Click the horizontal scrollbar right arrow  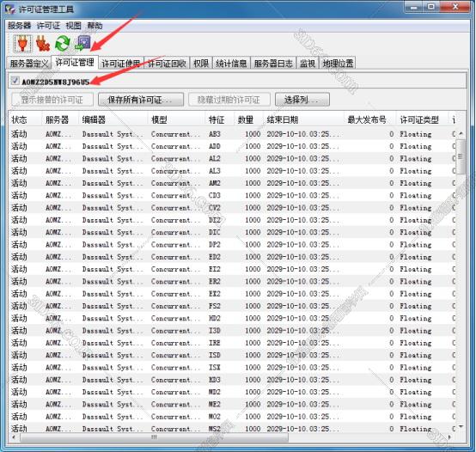point(449,437)
